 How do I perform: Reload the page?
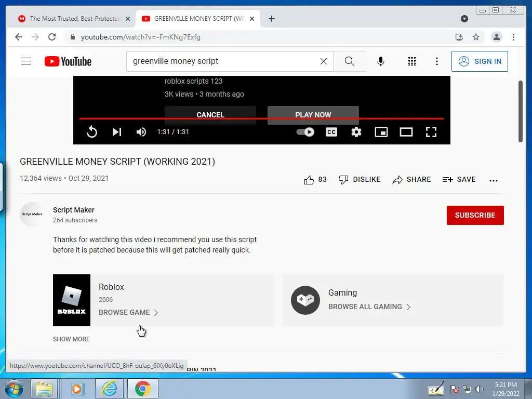click(x=52, y=37)
